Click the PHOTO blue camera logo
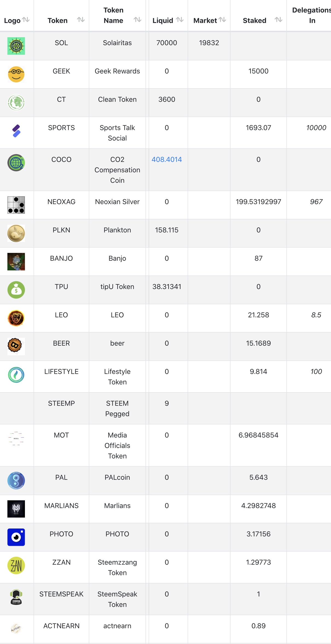331x644 pixels. pyautogui.click(x=16, y=537)
